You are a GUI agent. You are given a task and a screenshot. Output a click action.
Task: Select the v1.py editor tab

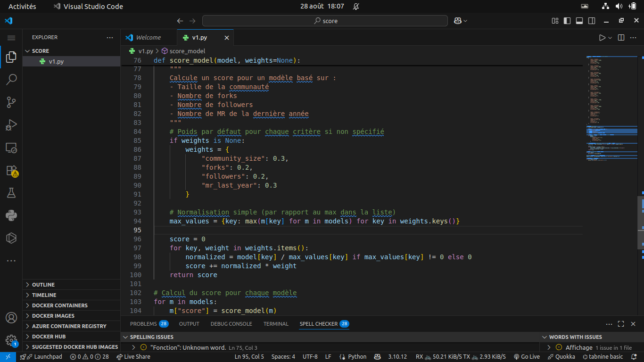click(199, 38)
